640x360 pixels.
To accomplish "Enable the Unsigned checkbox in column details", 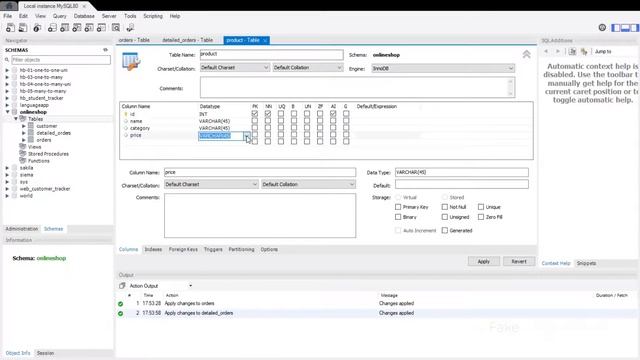I will point(445,217).
